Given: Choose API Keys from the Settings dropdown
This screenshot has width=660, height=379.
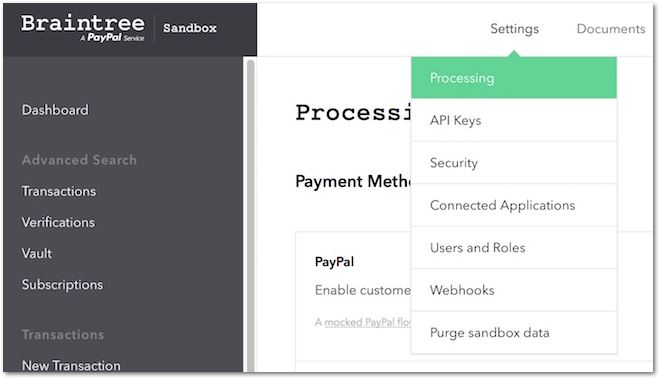Looking at the screenshot, I should (514, 120).
